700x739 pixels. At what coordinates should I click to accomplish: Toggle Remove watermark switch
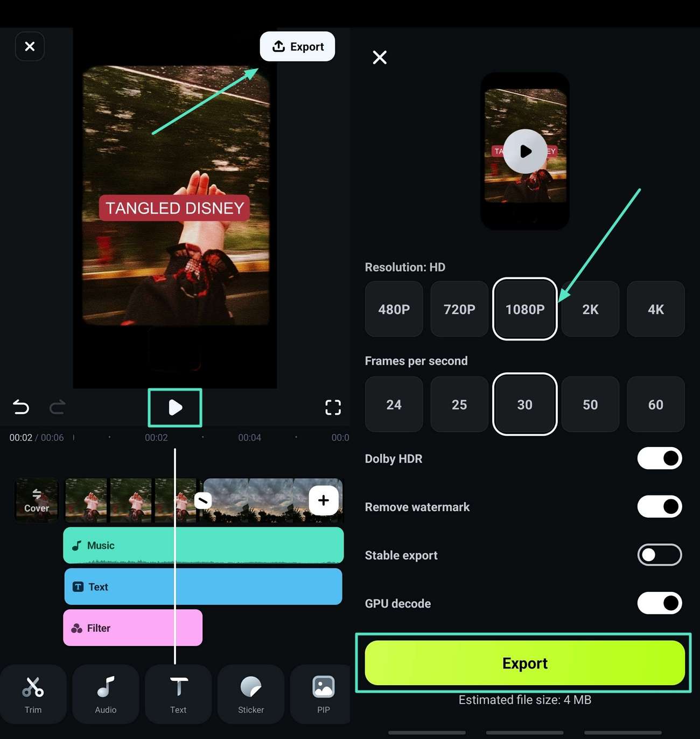coord(660,506)
